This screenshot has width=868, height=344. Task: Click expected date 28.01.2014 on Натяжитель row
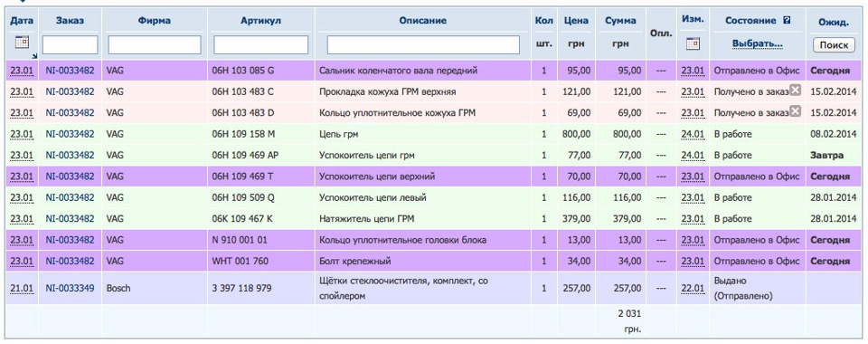coord(833,219)
